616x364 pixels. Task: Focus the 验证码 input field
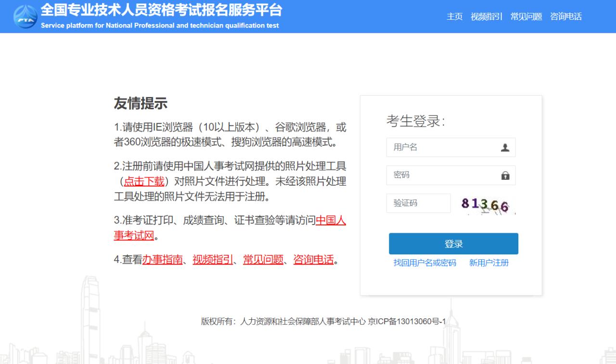pyautogui.click(x=419, y=203)
